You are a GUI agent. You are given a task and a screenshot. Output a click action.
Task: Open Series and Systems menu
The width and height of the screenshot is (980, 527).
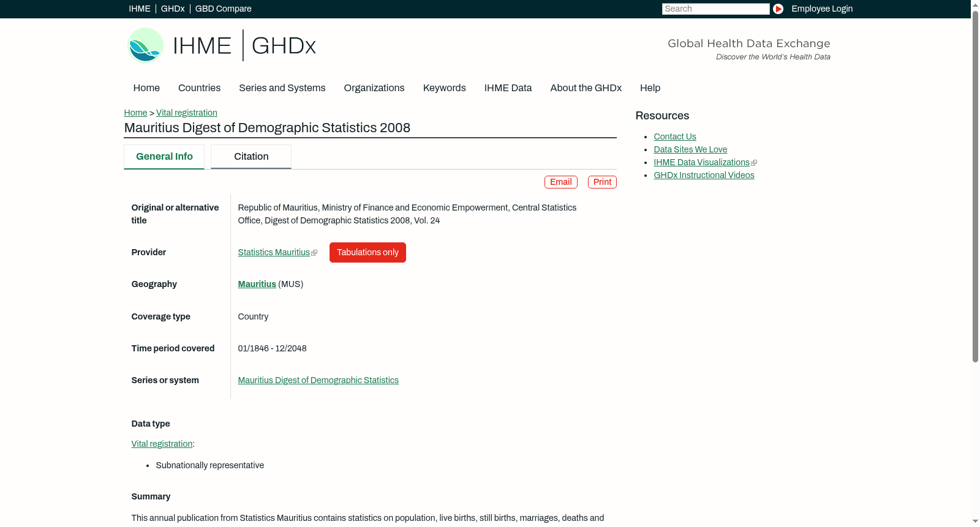[x=282, y=88]
